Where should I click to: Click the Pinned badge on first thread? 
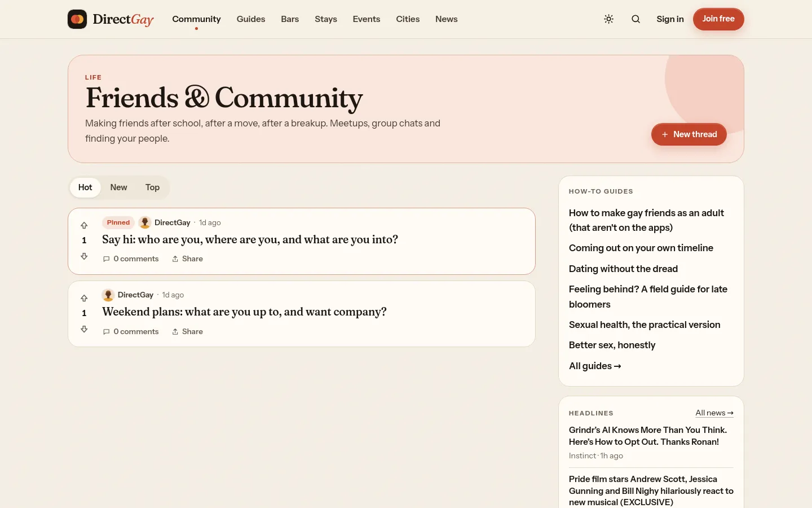[118, 222]
